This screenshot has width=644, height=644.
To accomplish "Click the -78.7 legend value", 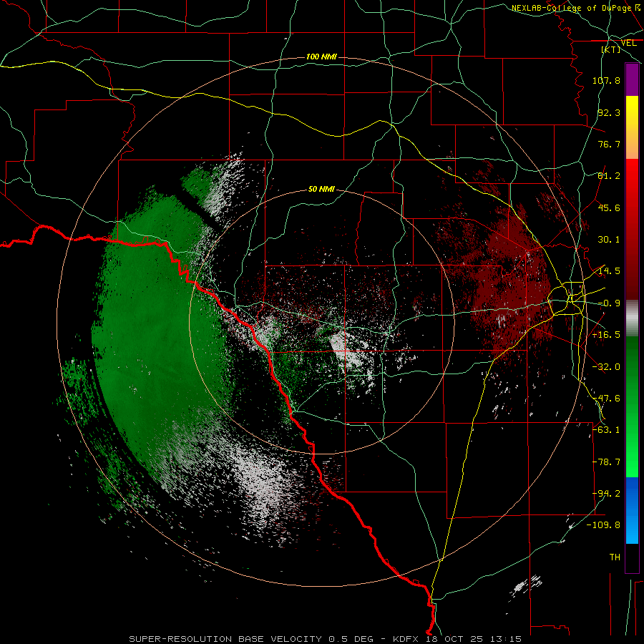I will coord(606,462).
